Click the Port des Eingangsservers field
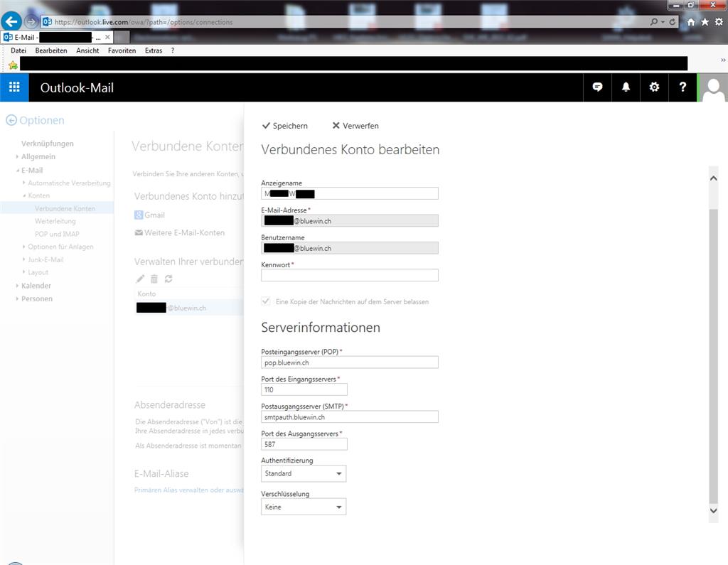The width and height of the screenshot is (728, 565). [304, 390]
